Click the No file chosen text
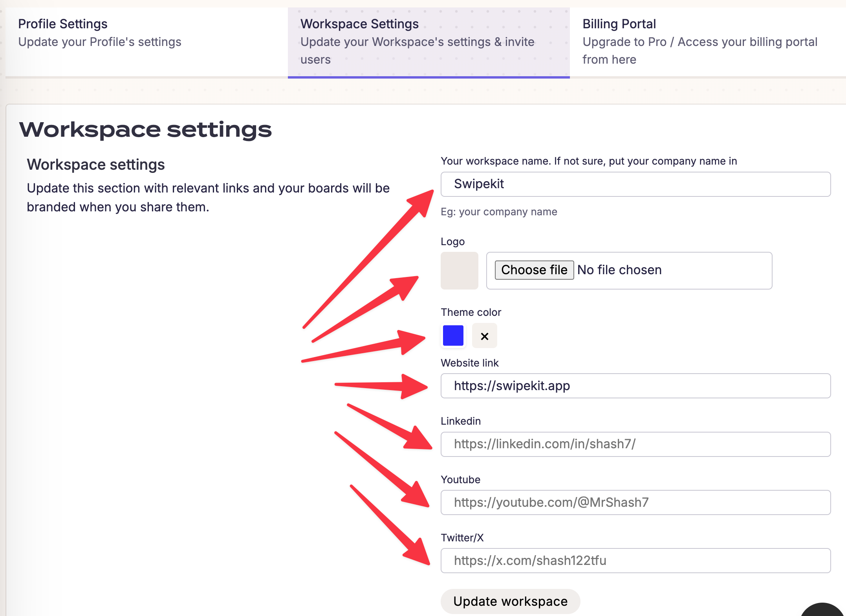The height and width of the screenshot is (616, 846). pyautogui.click(x=619, y=270)
